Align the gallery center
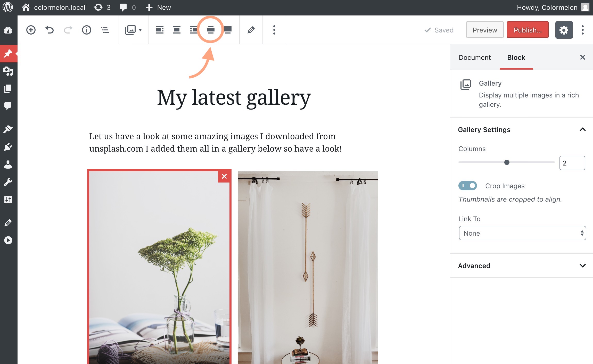This screenshot has width=593, height=364. coord(177,30)
